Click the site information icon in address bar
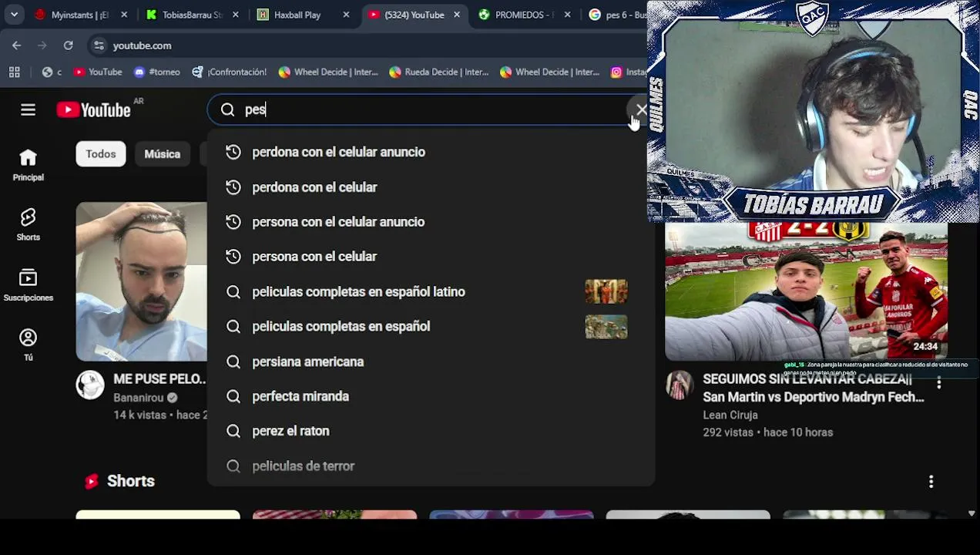The image size is (980, 555). [x=99, y=45]
